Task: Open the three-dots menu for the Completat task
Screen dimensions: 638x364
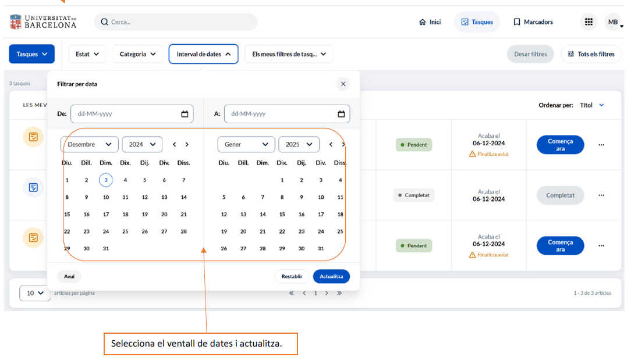Action: click(601, 195)
